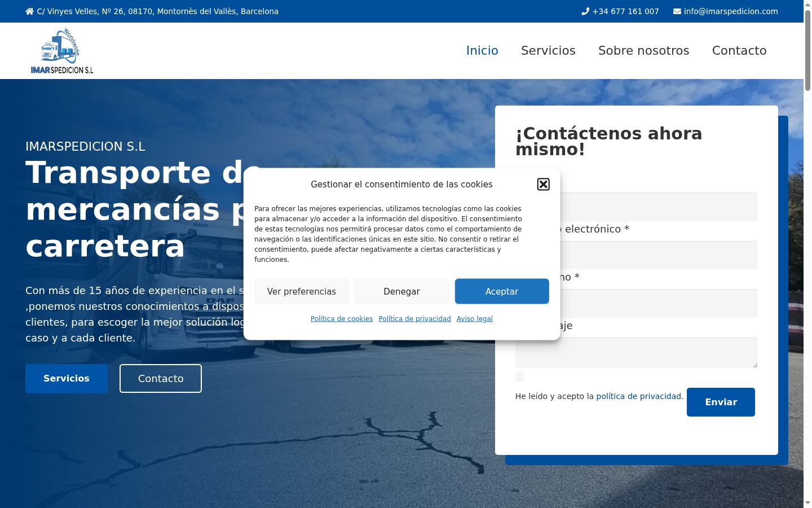Click the phone icon in top bar

[x=585, y=11]
